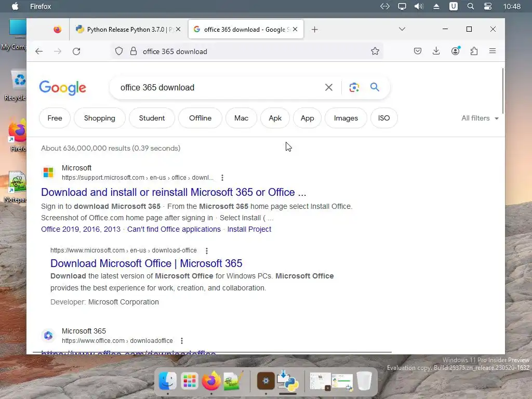Apply the Shopping filter chip
The image size is (532, 399).
tap(99, 118)
